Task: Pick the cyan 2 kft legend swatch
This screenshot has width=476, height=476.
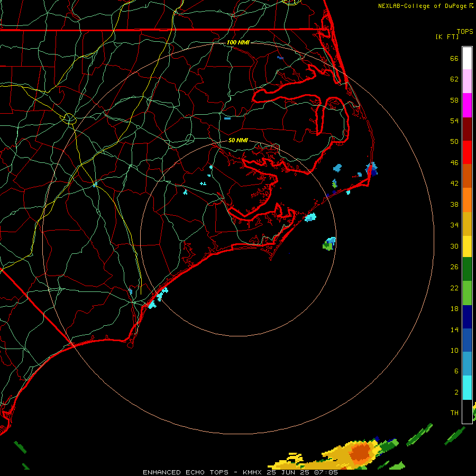Action: [467, 388]
